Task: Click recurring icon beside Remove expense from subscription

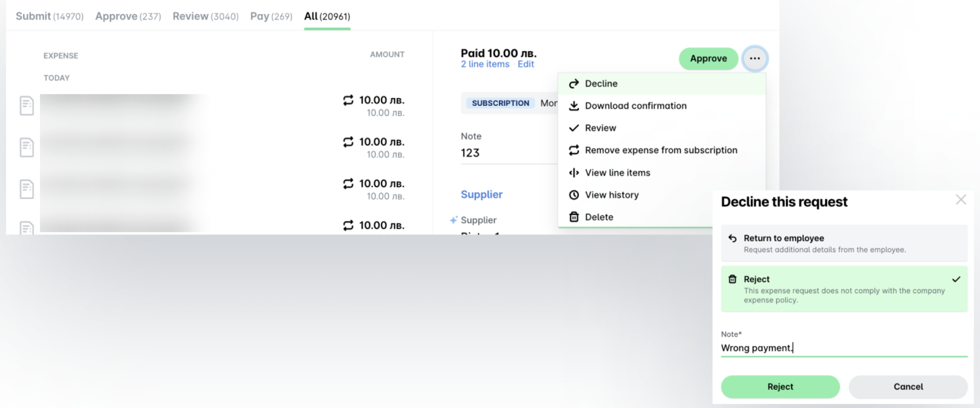Action: (x=574, y=150)
